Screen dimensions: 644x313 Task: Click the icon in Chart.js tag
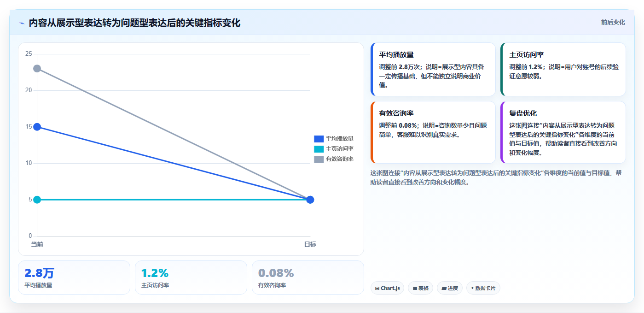pos(377,288)
